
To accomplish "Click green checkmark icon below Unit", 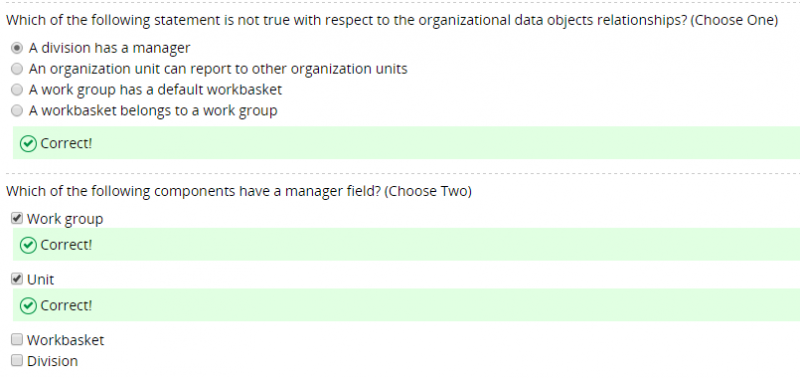I will point(28,306).
